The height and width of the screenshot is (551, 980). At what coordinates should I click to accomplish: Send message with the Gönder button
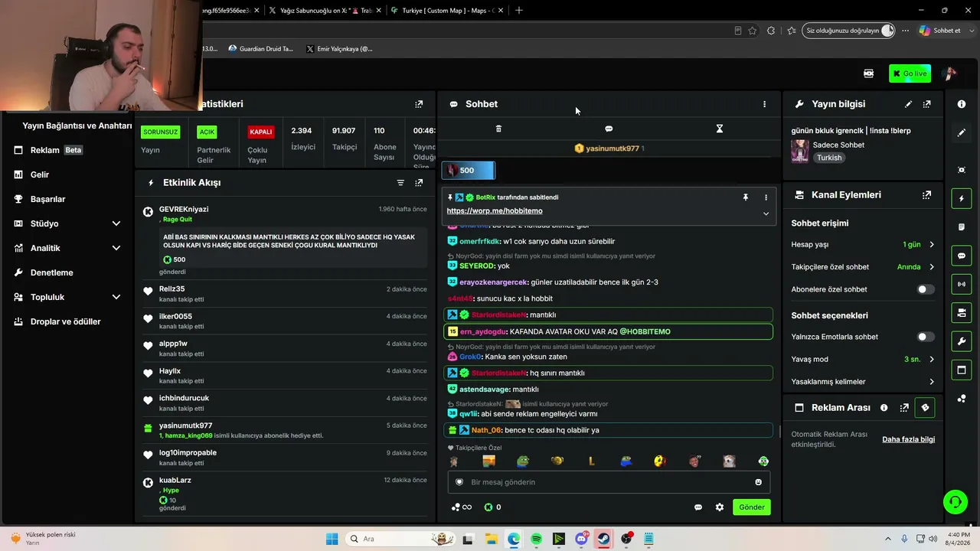(x=752, y=507)
